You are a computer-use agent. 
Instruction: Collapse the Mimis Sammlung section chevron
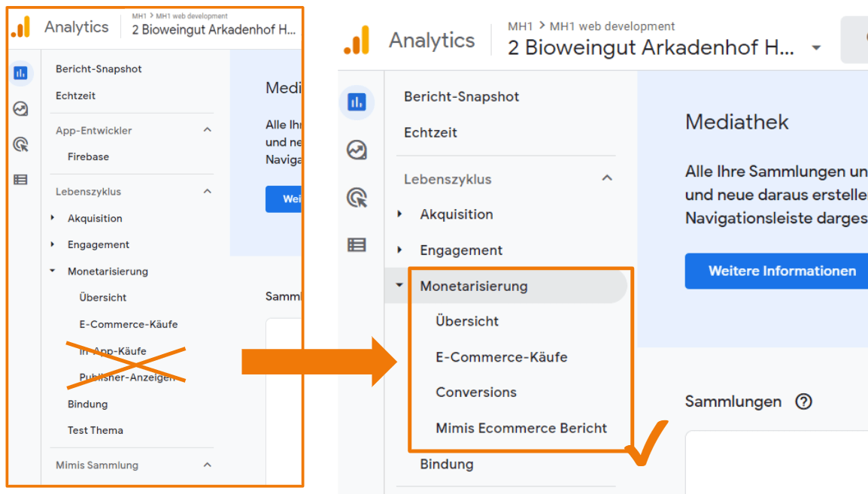click(208, 465)
